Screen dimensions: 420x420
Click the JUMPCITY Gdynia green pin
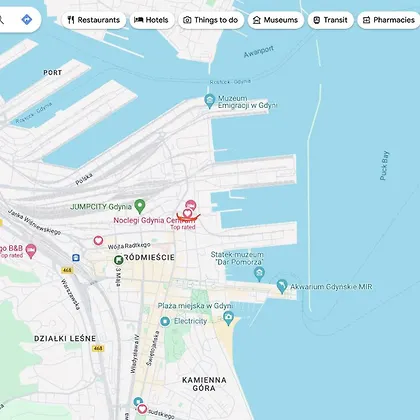[x=140, y=206]
